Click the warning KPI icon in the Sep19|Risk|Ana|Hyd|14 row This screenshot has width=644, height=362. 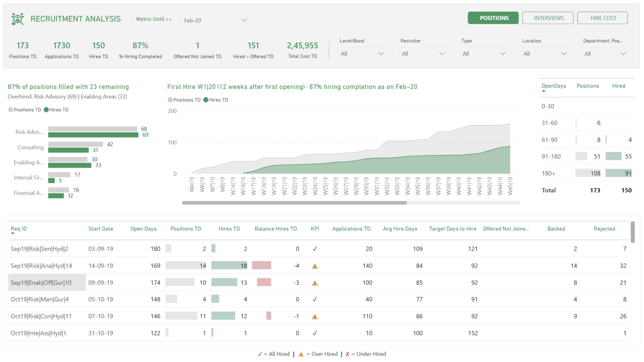pos(315,266)
